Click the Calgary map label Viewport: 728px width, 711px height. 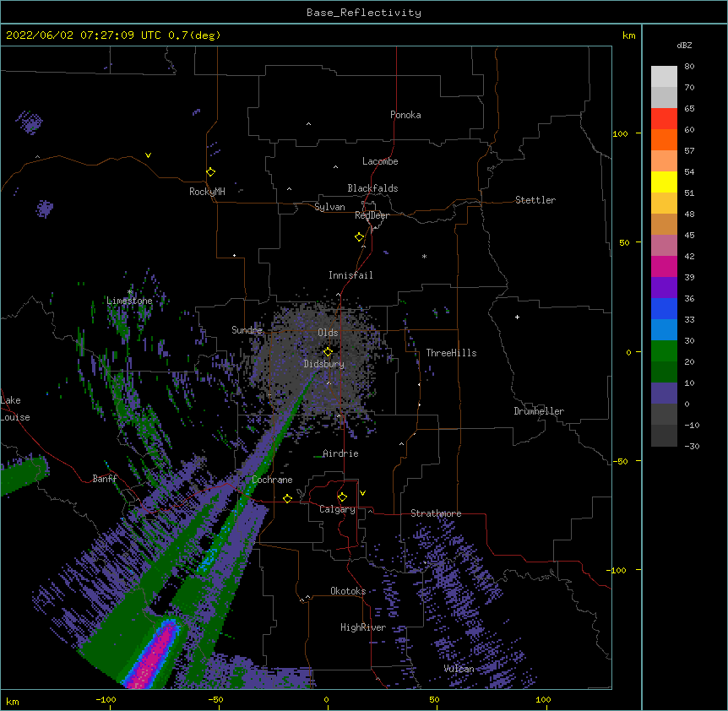(x=337, y=509)
